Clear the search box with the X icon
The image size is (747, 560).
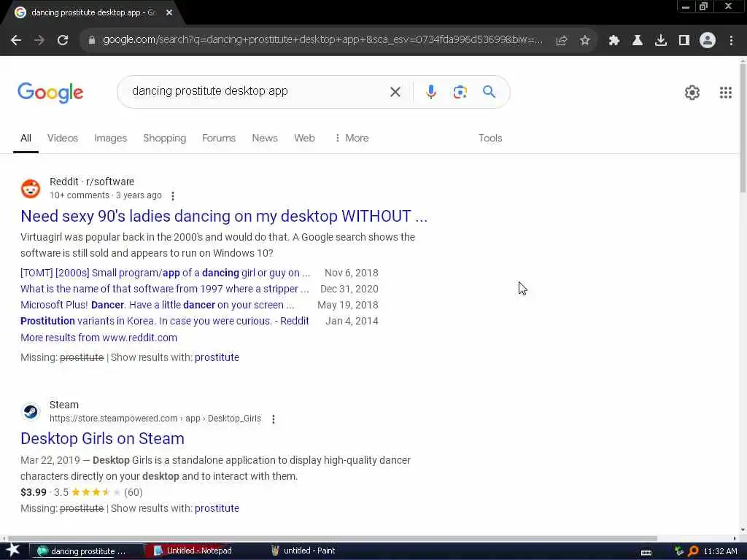[395, 92]
